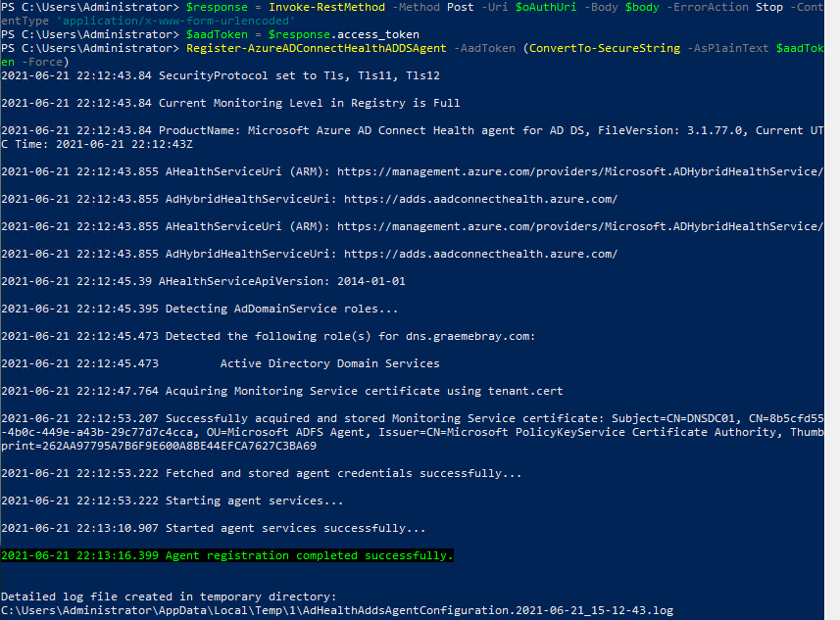840x620 pixels.
Task: Click the Invoke-RestMethod command text
Action: coord(326,7)
